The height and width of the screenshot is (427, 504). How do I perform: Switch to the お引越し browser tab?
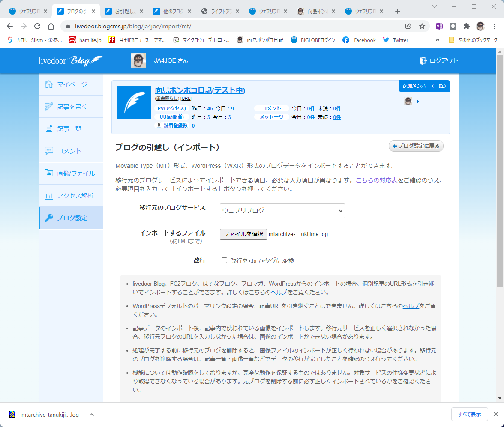124,11
